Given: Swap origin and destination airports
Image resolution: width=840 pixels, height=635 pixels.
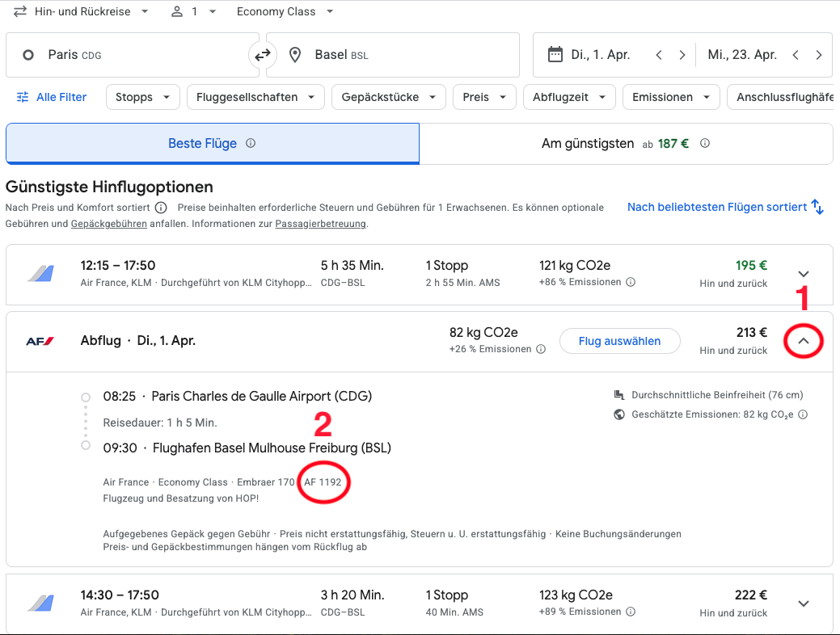Looking at the screenshot, I should pos(263,55).
